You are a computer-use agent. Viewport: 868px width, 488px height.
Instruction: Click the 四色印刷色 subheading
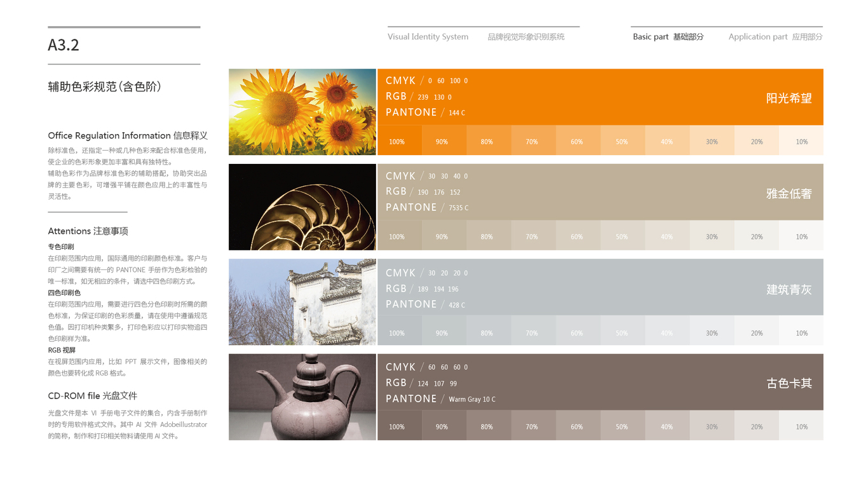click(x=64, y=293)
